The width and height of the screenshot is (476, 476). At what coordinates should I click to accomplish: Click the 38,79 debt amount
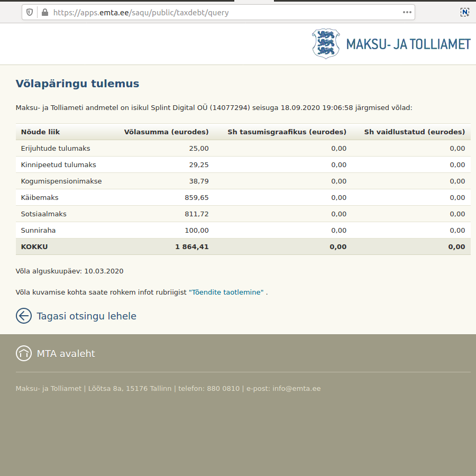199,181
